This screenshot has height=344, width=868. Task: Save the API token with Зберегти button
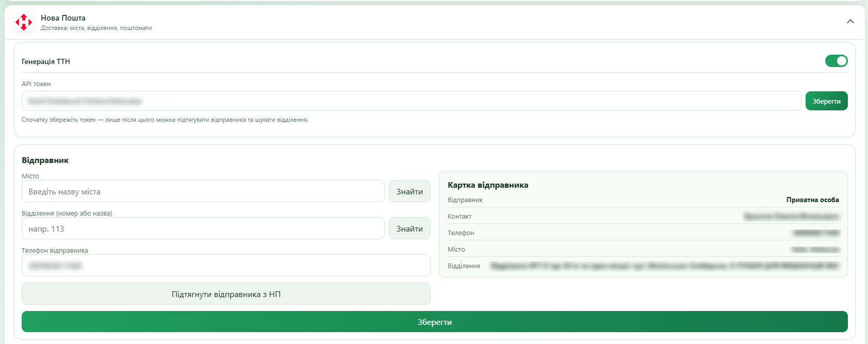pos(826,101)
